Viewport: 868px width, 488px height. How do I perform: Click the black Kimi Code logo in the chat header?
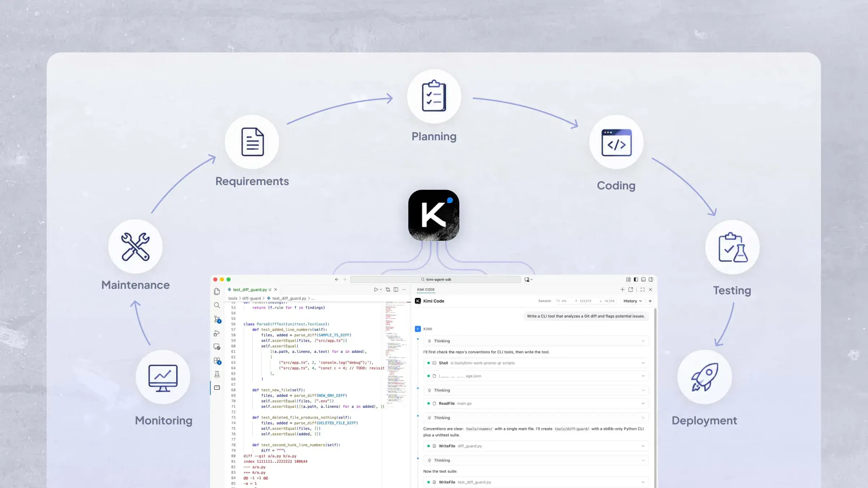point(418,301)
